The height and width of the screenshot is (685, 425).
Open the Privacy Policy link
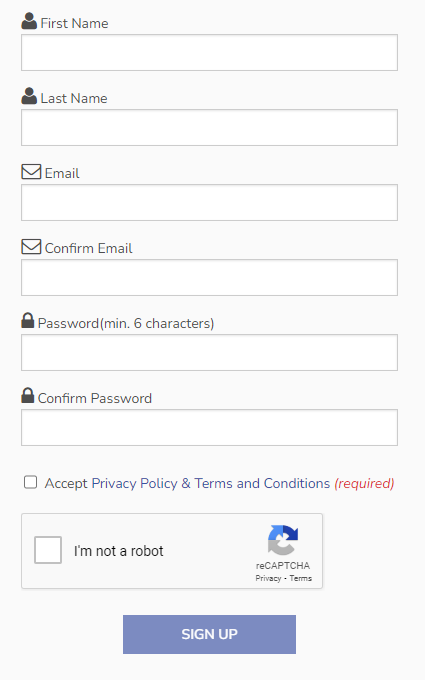click(135, 484)
